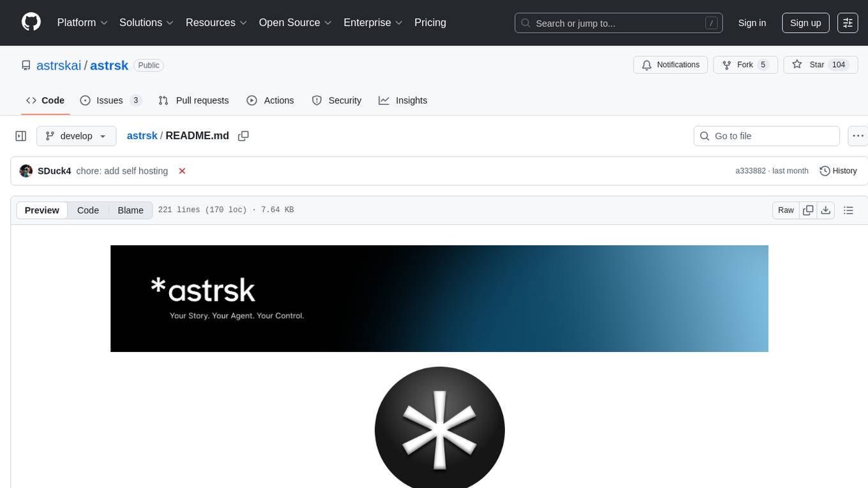Open the document outline
This screenshot has width=868, height=488.
848,210
